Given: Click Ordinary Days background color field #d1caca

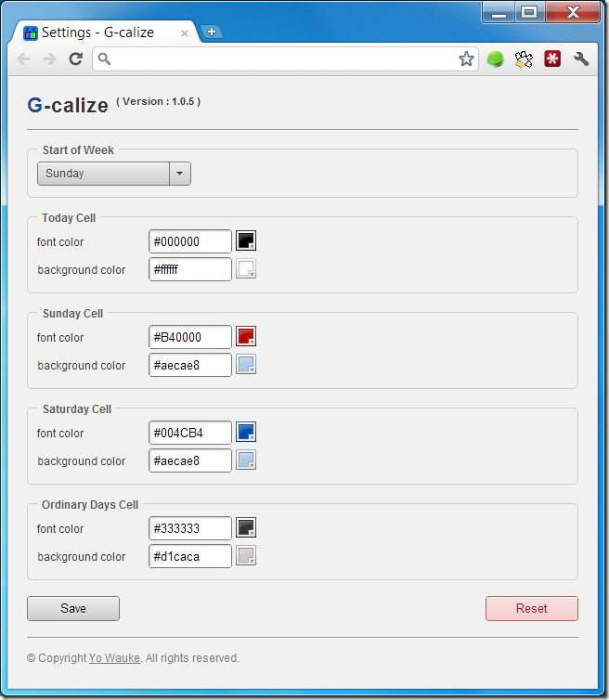Looking at the screenshot, I should click(x=190, y=556).
